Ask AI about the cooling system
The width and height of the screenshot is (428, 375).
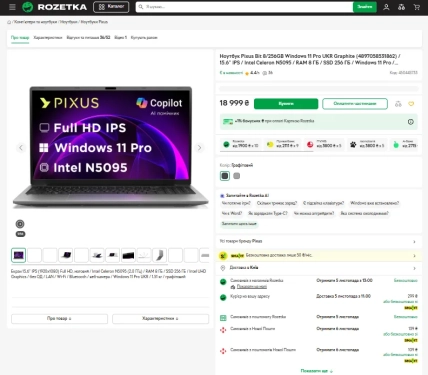(364, 213)
